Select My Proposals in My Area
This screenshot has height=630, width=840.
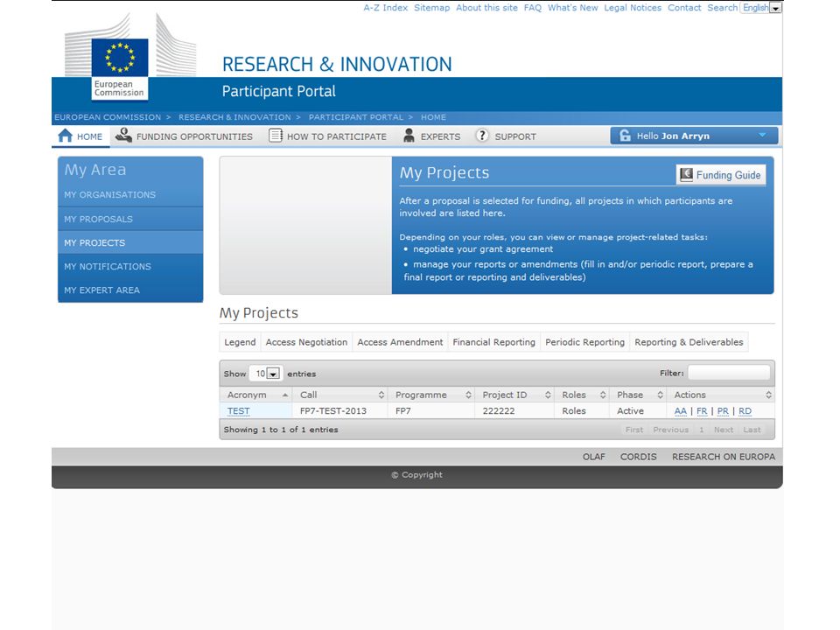point(130,219)
